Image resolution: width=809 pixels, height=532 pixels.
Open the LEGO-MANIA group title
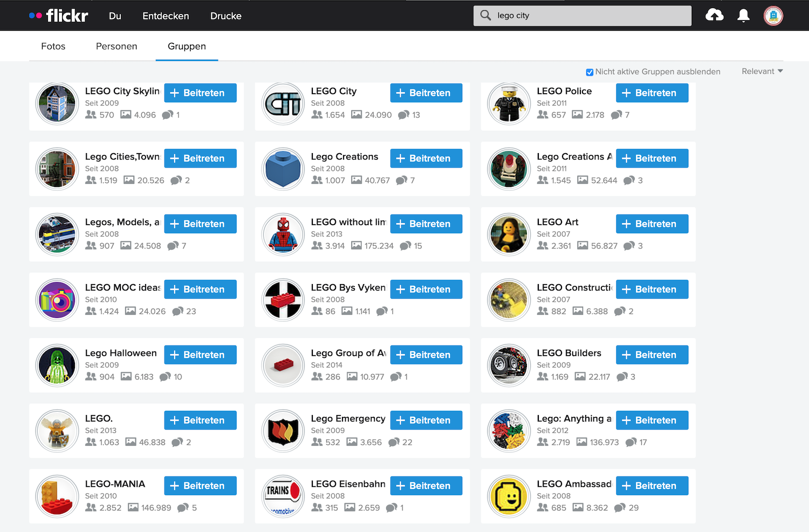[x=115, y=484]
